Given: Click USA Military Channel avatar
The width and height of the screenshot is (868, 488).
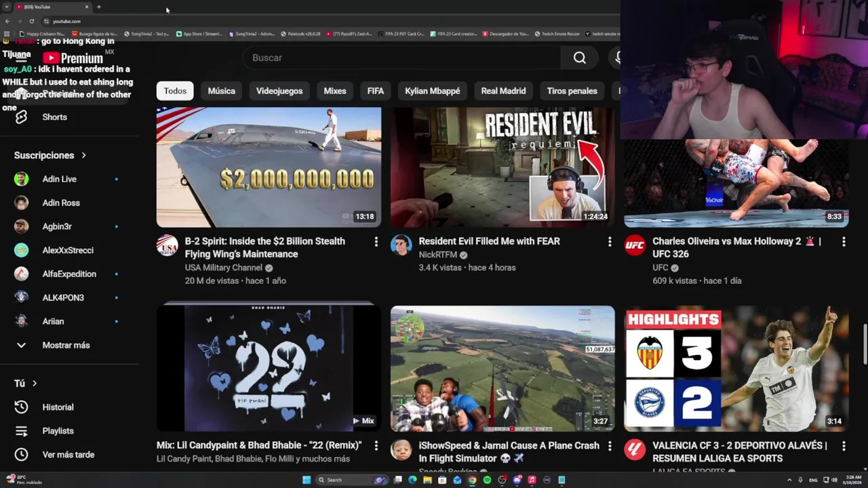Looking at the screenshot, I should pos(167,245).
